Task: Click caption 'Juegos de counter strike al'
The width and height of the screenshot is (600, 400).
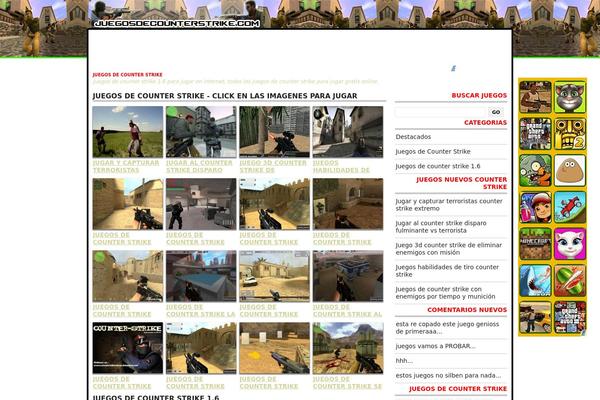Action: click(x=347, y=310)
